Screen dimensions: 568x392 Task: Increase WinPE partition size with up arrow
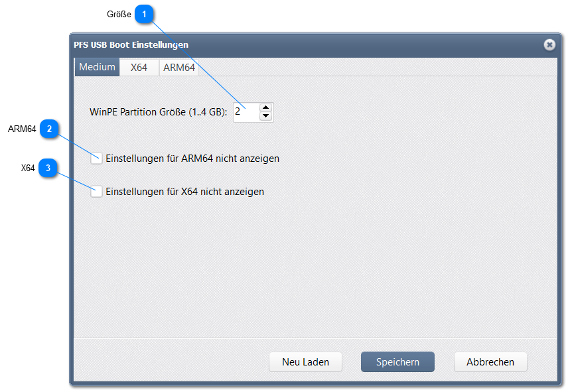(265, 107)
